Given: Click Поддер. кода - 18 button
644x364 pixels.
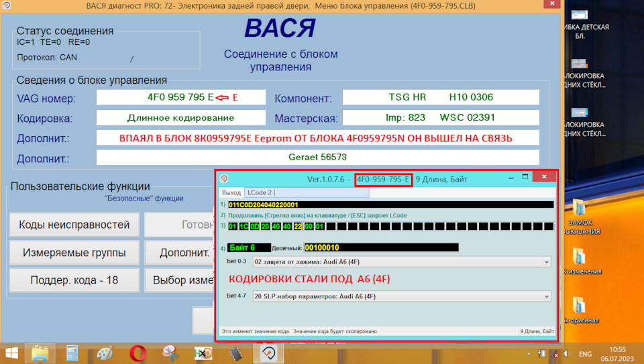Looking at the screenshot, I should point(74,280).
